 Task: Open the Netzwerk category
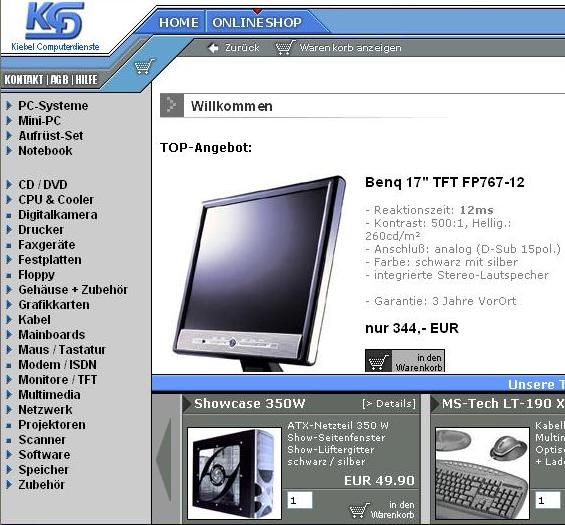tap(45, 410)
